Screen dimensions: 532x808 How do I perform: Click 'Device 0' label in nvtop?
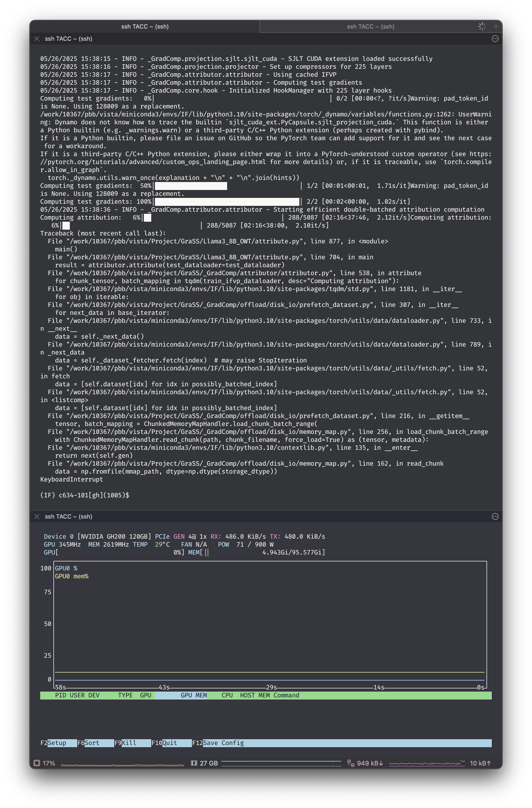click(59, 536)
